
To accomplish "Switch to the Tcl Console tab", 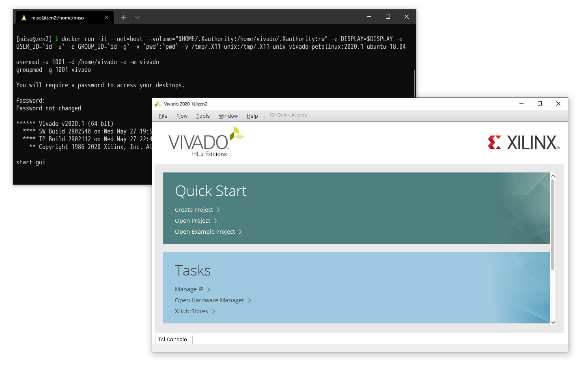I will click(174, 339).
